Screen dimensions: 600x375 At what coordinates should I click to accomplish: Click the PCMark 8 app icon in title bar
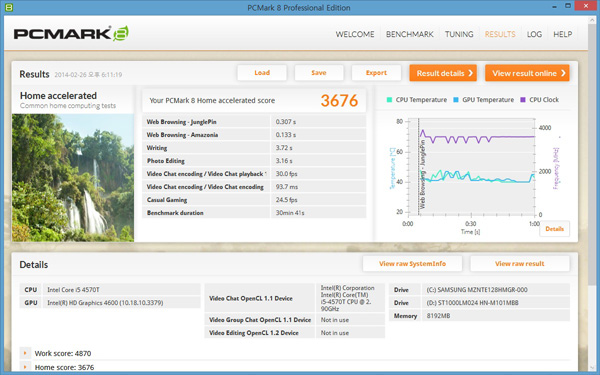point(9,7)
